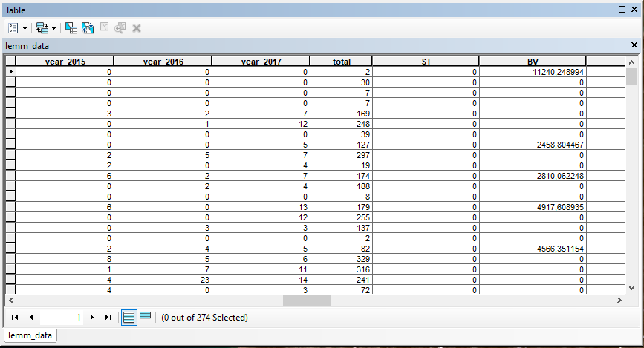Select row with total 248 via row selector

pyautogui.click(x=10, y=123)
